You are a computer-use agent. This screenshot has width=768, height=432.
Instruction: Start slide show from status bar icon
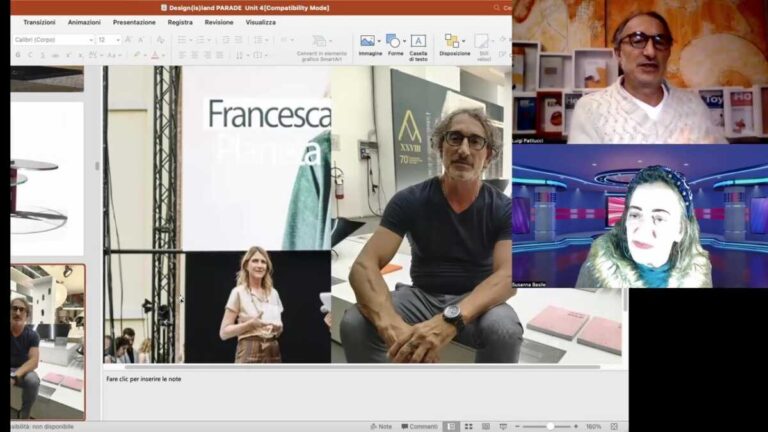click(x=503, y=427)
